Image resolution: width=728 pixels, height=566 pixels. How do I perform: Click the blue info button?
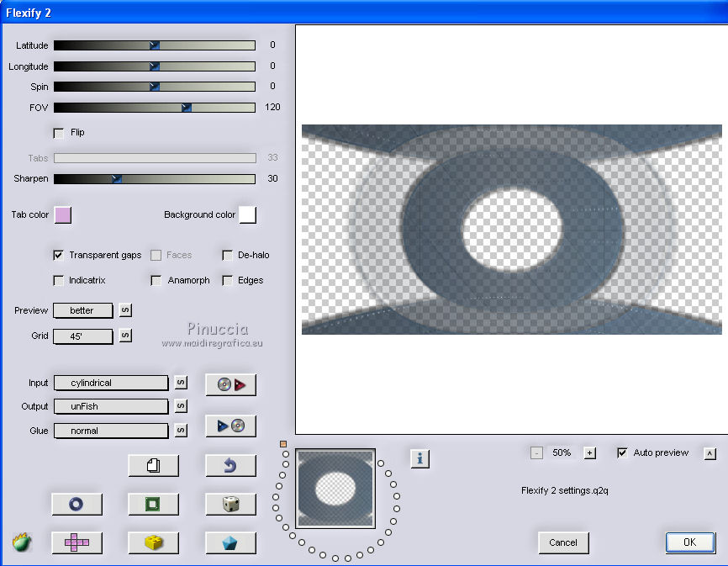(420, 458)
